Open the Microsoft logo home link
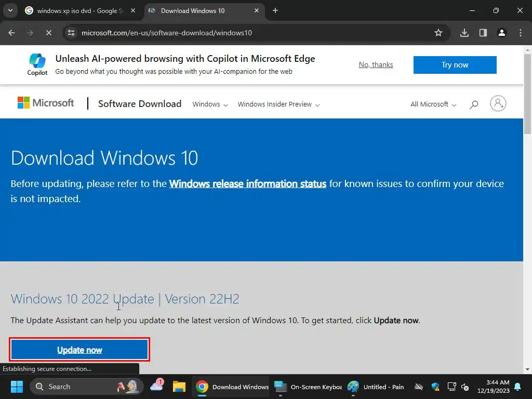Viewport: 532px width, 399px height. tap(46, 103)
